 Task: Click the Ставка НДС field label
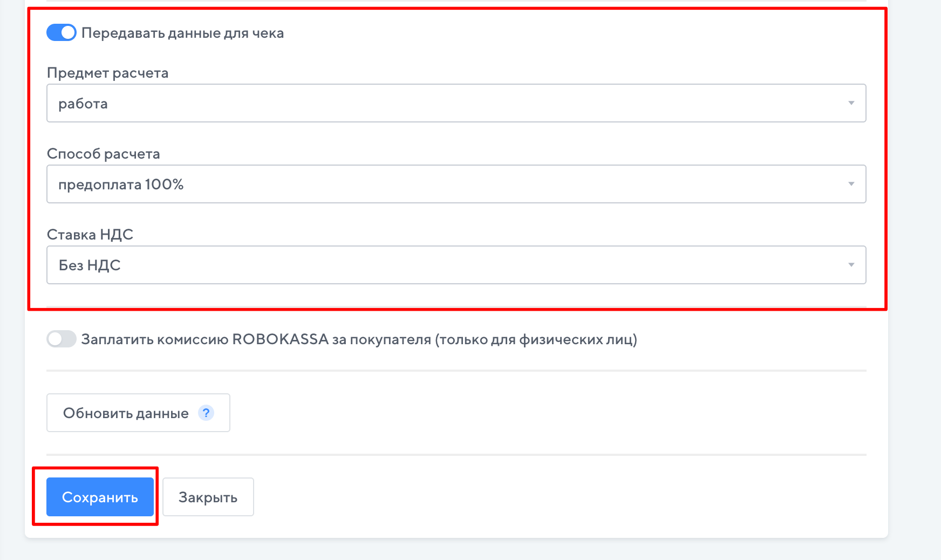point(90,235)
